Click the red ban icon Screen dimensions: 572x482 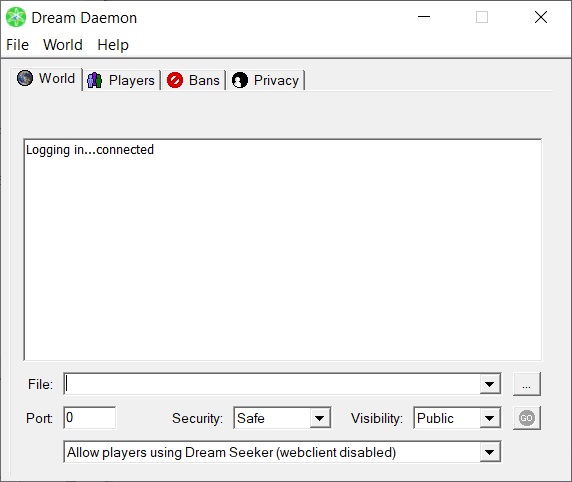click(x=175, y=80)
